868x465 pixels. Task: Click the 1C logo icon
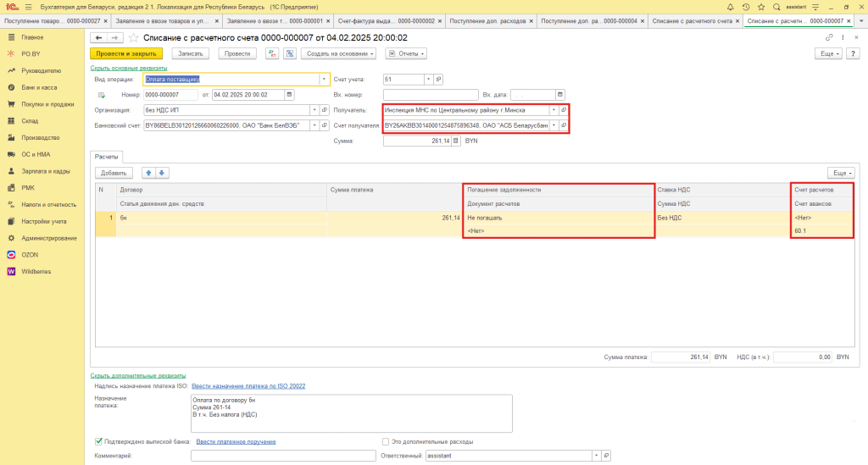pyautogui.click(x=12, y=7)
